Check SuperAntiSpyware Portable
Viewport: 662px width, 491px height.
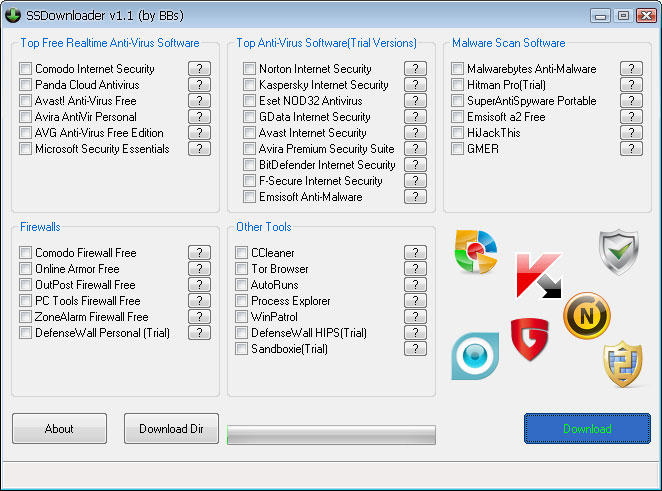(x=457, y=100)
